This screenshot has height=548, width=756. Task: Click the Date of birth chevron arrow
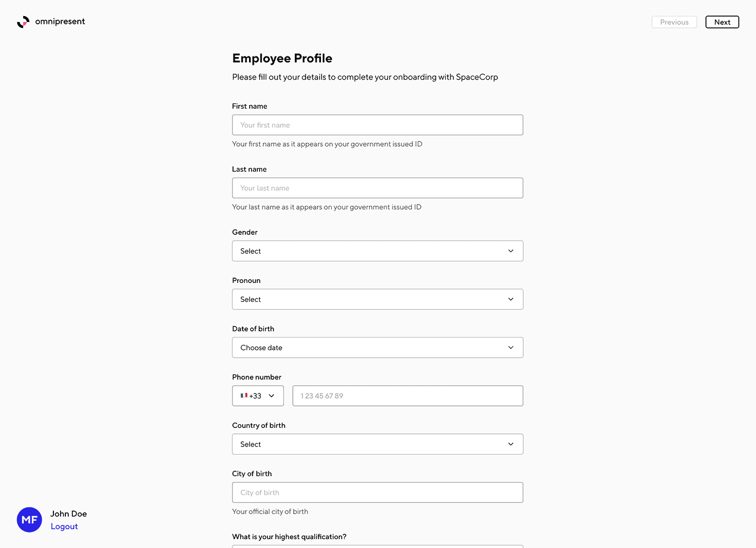click(511, 348)
